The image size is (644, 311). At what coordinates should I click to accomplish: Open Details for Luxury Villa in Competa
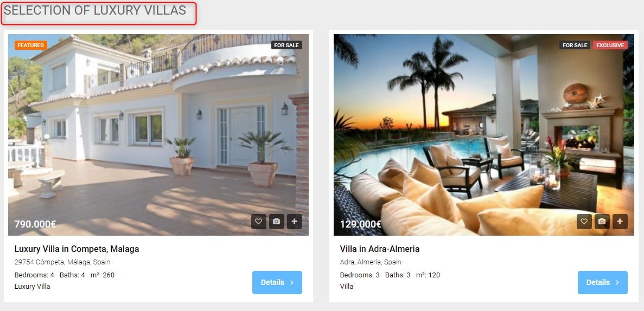(x=277, y=282)
